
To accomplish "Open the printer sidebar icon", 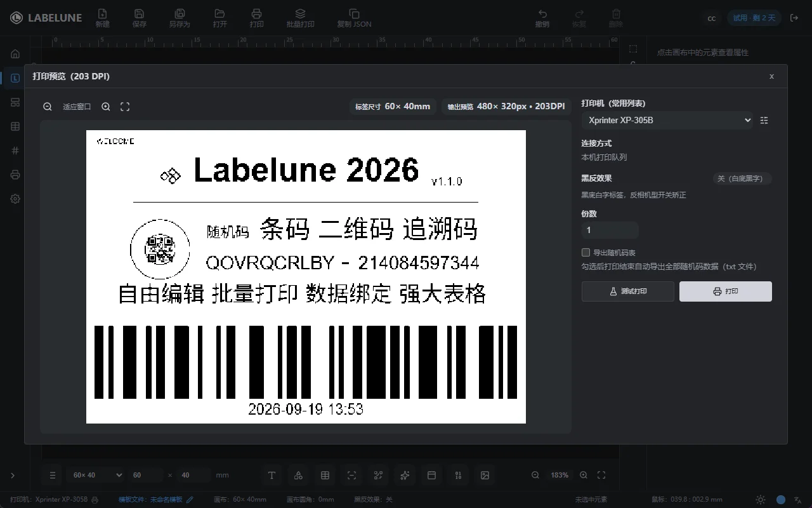I will click(15, 175).
